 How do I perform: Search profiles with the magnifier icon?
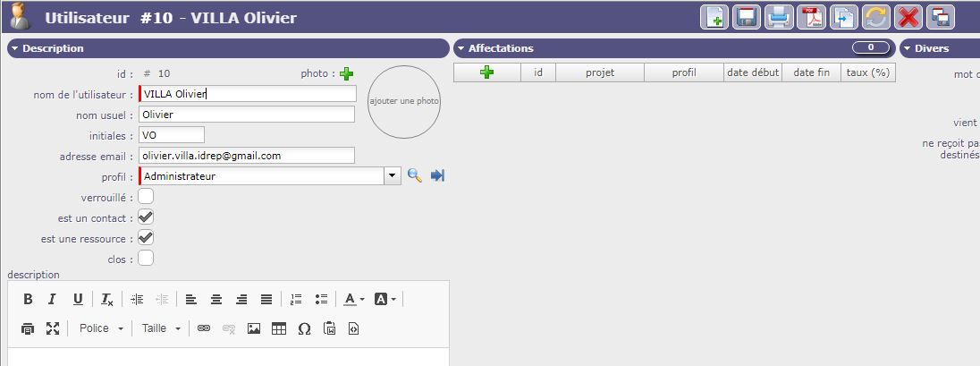(414, 175)
